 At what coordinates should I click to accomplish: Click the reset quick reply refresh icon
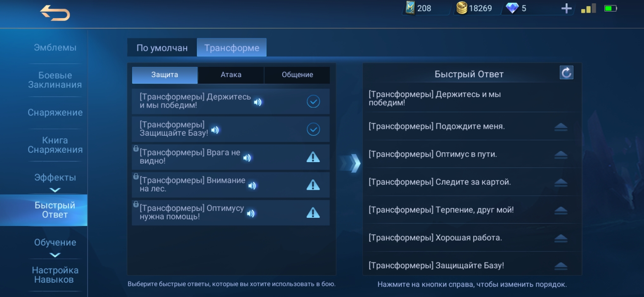point(566,73)
